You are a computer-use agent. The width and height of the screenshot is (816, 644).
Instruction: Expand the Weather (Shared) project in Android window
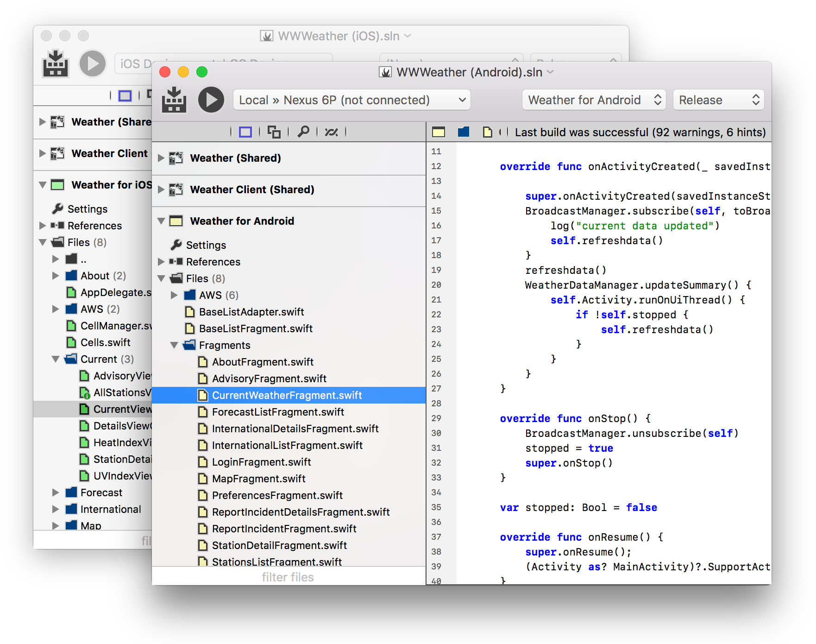[161, 158]
